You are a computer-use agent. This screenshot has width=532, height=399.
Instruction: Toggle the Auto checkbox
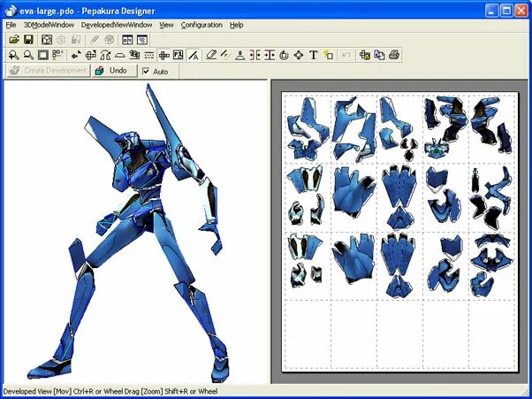(146, 72)
